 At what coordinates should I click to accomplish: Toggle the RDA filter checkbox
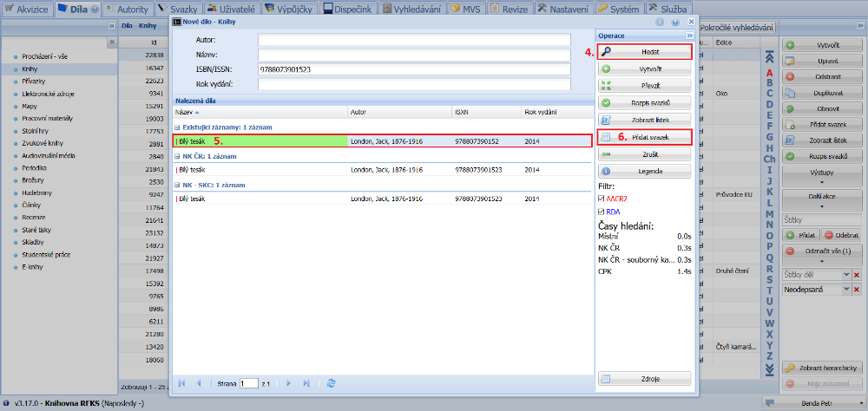(x=602, y=212)
